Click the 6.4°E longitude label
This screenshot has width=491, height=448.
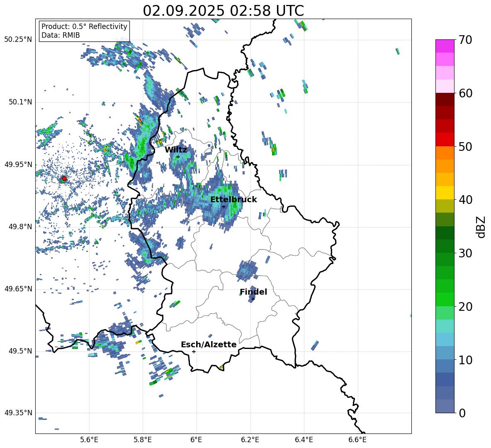[x=304, y=440]
